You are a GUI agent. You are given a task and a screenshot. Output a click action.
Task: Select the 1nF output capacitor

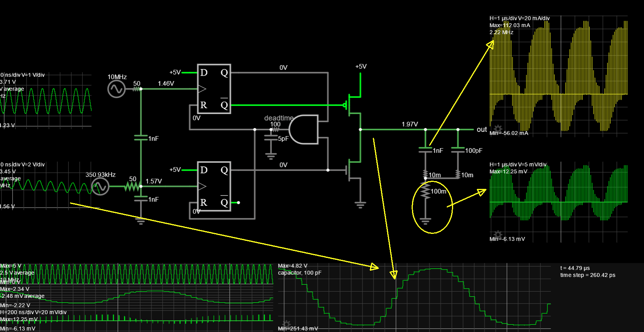426,150
